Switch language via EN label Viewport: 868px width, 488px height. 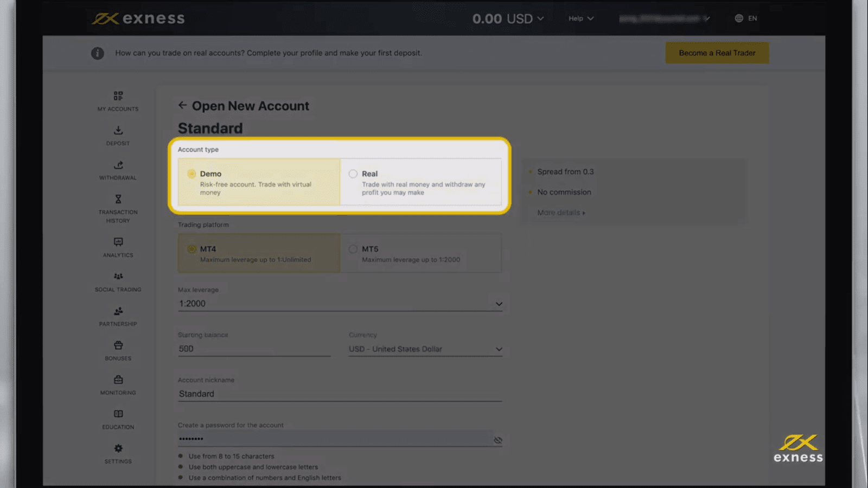pos(752,18)
